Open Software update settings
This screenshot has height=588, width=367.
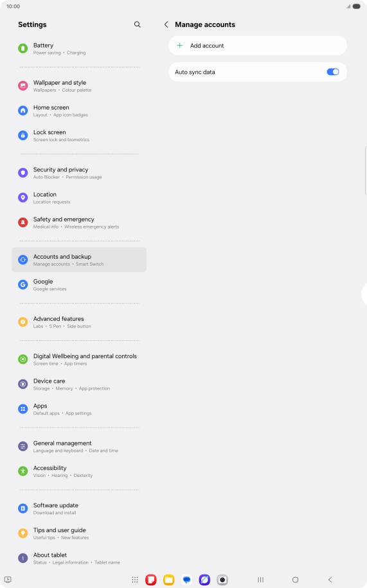click(79, 508)
